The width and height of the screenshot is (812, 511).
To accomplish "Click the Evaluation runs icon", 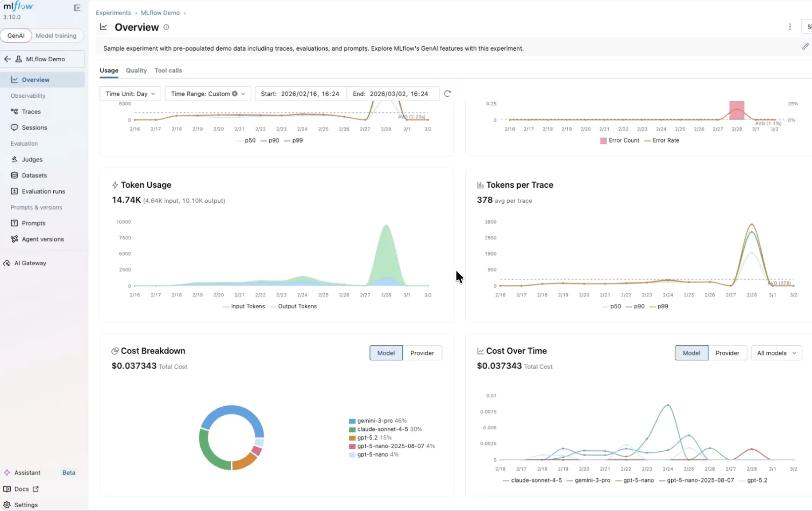I will click(x=15, y=191).
